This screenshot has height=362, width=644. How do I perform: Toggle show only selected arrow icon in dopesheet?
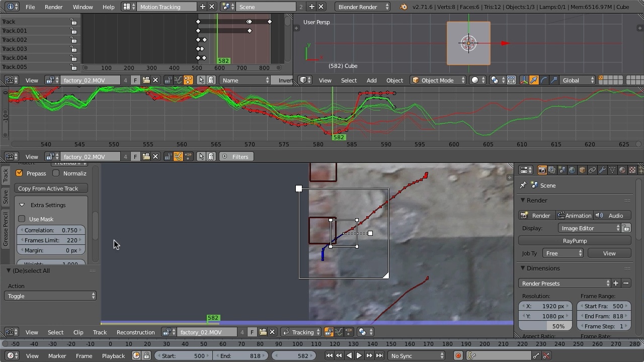201,80
